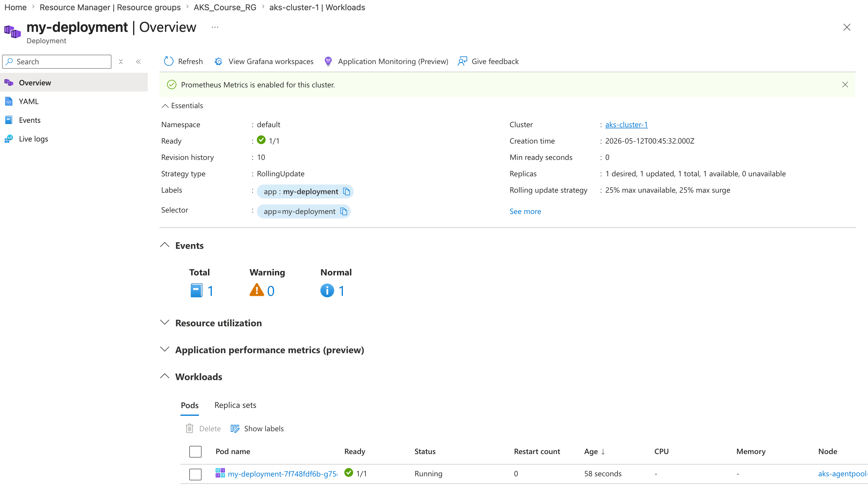Open the aks-cluster-1 cluster link

tap(626, 125)
